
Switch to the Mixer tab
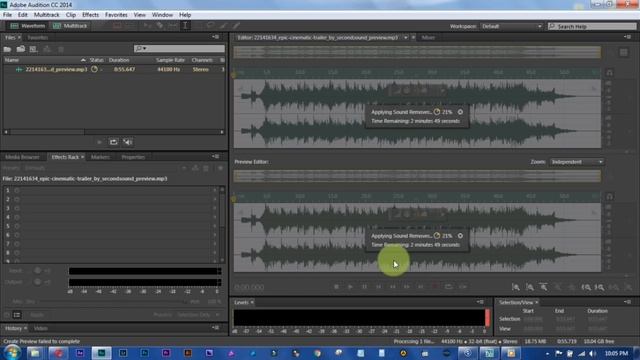(x=428, y=38)
